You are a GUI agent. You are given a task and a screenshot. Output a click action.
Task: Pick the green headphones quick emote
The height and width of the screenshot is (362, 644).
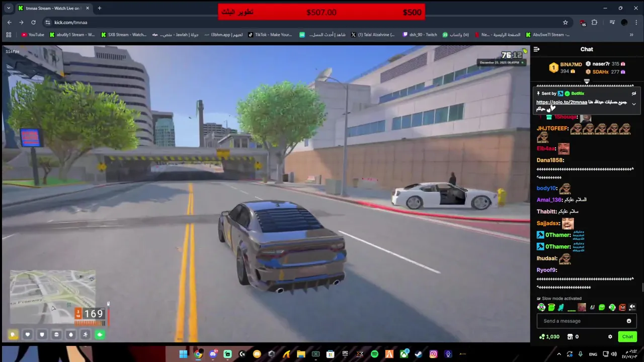tap(541, 307)
